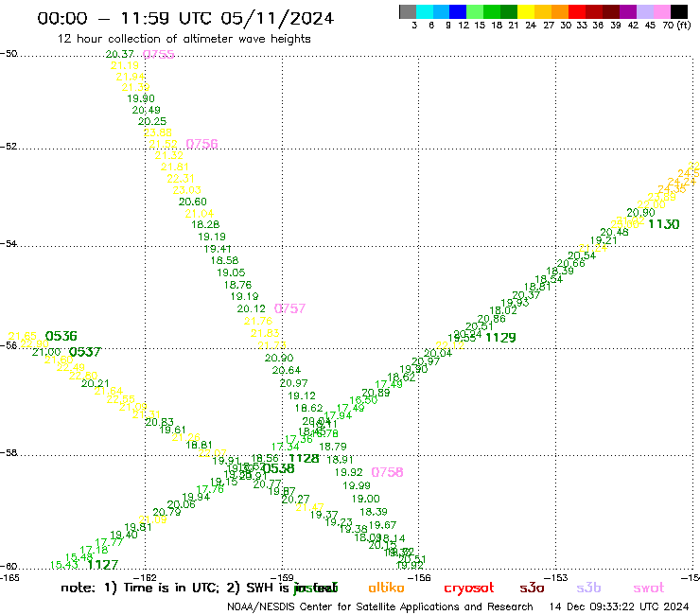Pick the pink 70 ft legend swatch
This screenshot has height=615, width=700.
pos(661,12)
